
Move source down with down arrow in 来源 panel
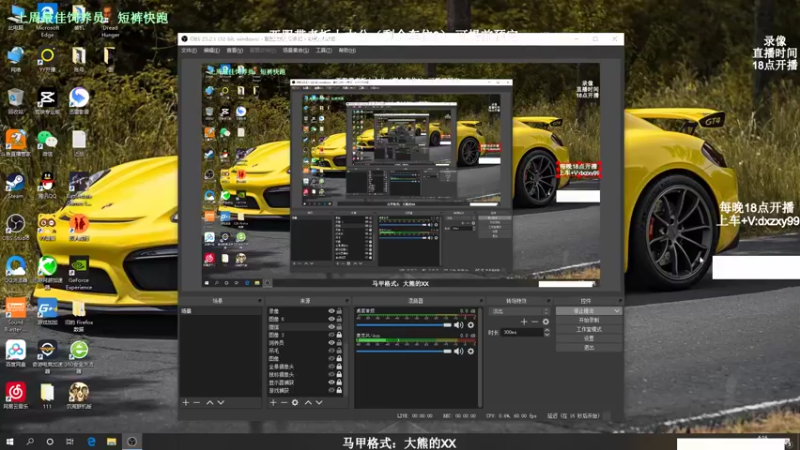319,403
